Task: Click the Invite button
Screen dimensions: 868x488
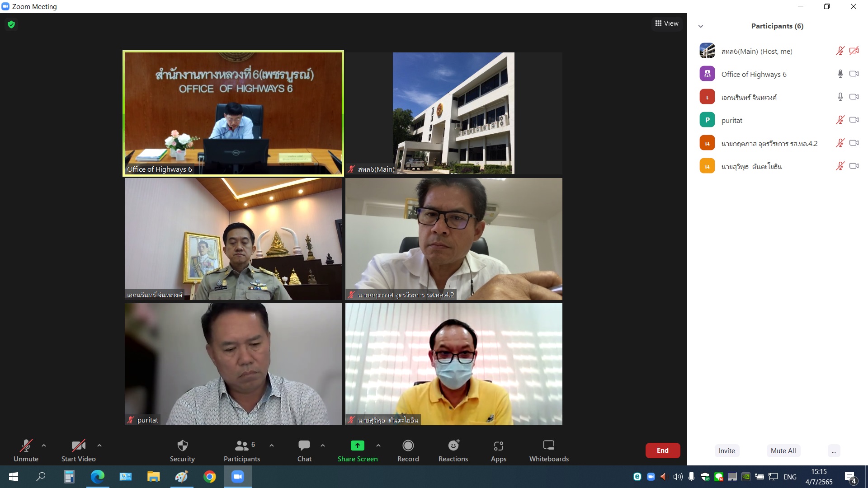Action: click(x=726, y=451)
